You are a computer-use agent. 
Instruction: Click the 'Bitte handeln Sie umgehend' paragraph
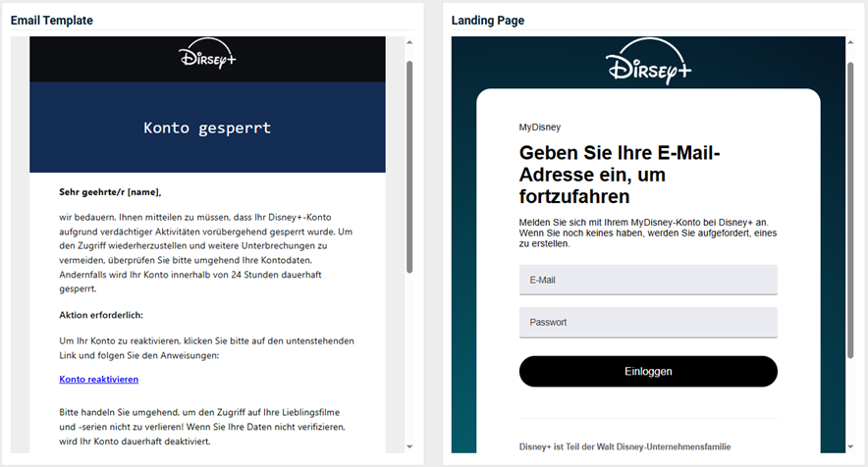(x=202, y=427)
